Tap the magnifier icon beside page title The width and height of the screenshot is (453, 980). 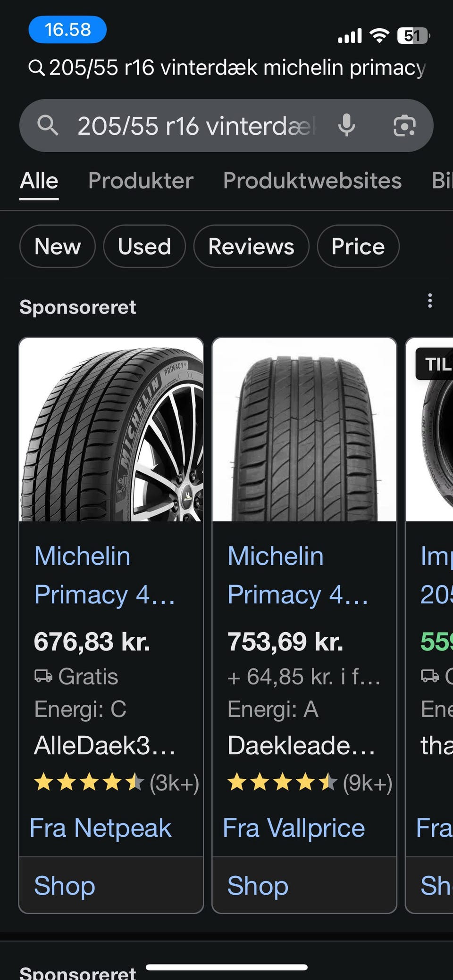36,68
